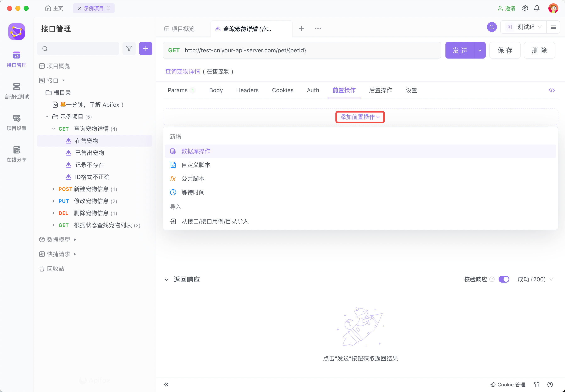Select 已售出宠物 in the tree
This screenshot has width=565, height=392.
click(x=90, y=153)
